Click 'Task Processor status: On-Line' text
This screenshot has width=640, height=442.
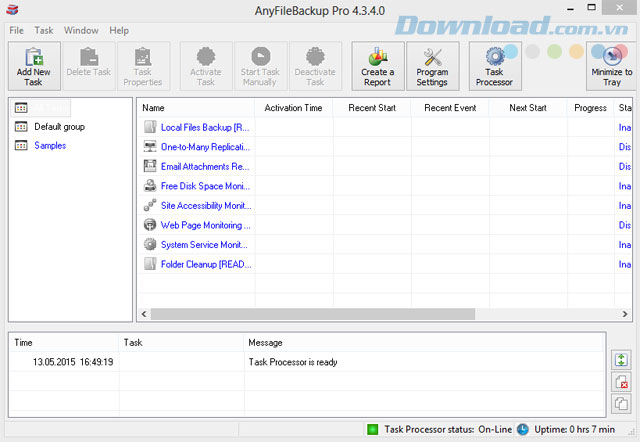point(448,429)
